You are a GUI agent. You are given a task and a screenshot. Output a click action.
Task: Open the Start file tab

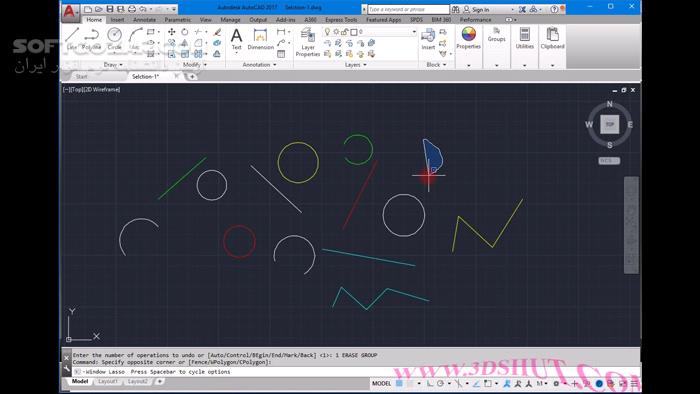82,76
